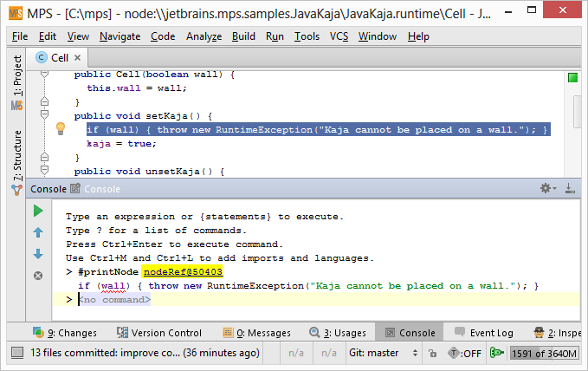Open the Event Log tool window

click(x=484, y=333)
